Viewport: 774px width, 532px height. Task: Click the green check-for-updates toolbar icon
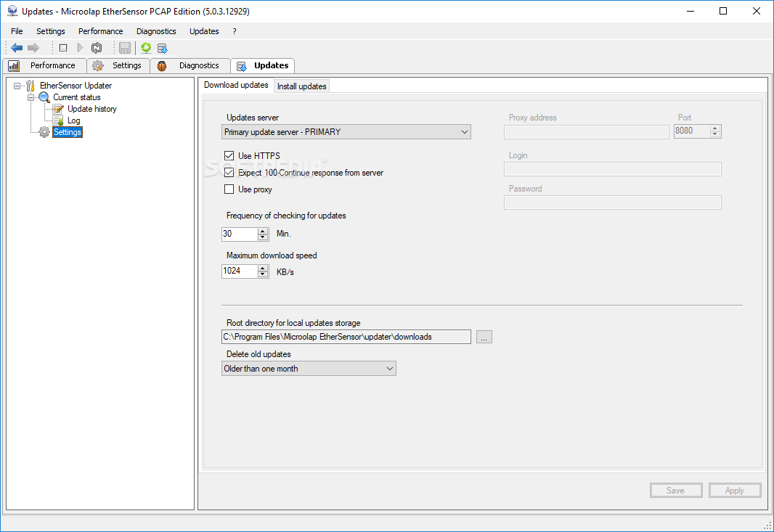pyautogui.click(x=146, y=47)
